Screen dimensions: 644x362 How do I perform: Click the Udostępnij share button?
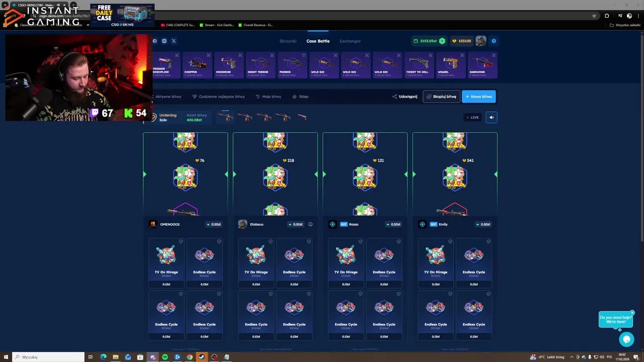tap(405, 97)
